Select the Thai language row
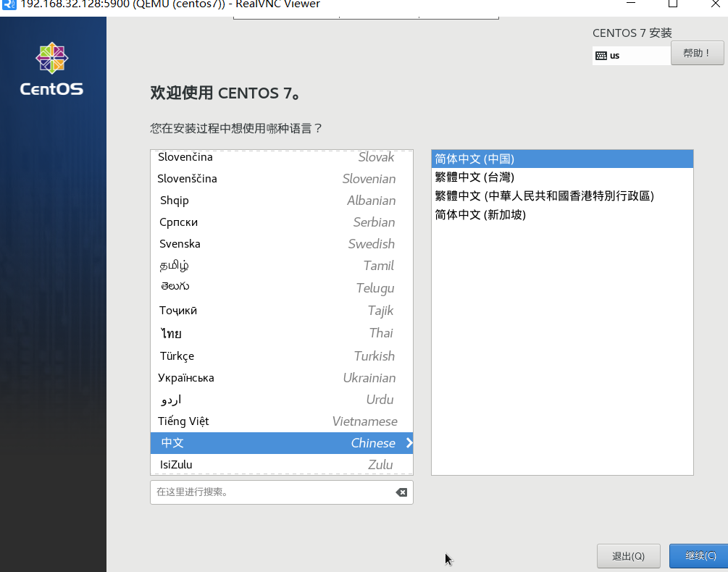The height and width of the screenshot is (572, 728). click(281, 333)
